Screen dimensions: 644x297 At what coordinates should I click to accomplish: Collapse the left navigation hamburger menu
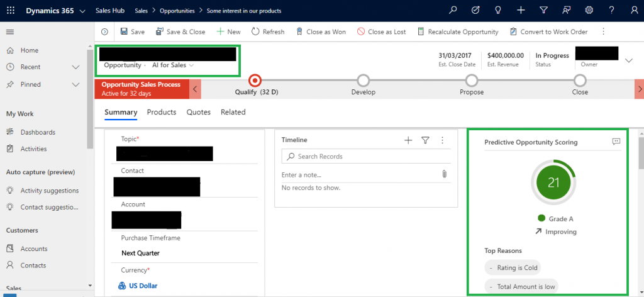10,32
